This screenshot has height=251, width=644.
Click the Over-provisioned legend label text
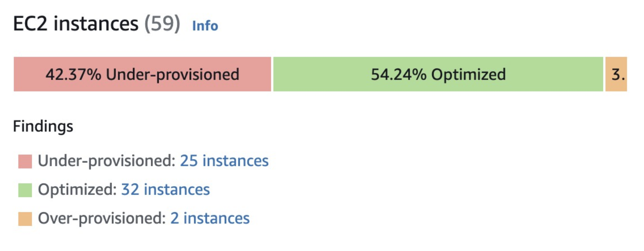(102, 219)
